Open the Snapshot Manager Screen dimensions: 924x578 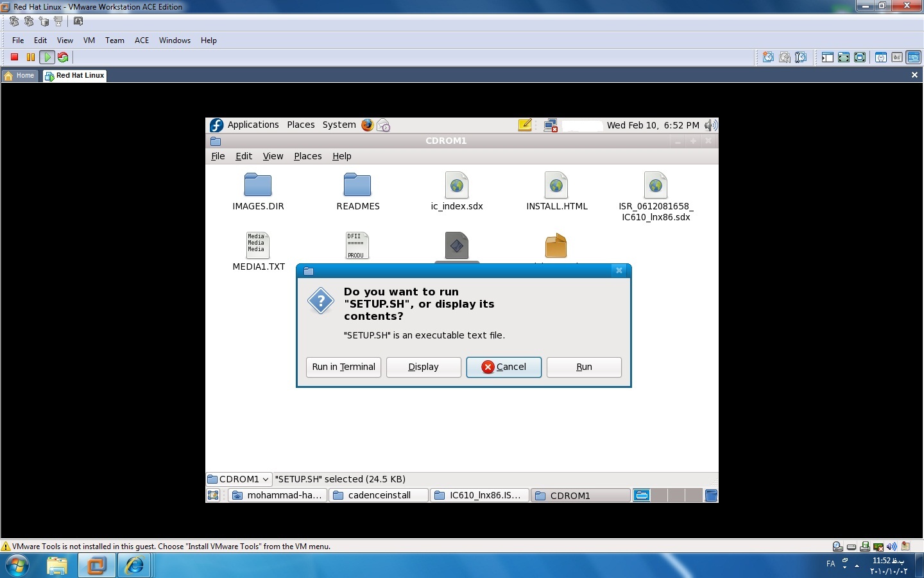pos(801,57)
